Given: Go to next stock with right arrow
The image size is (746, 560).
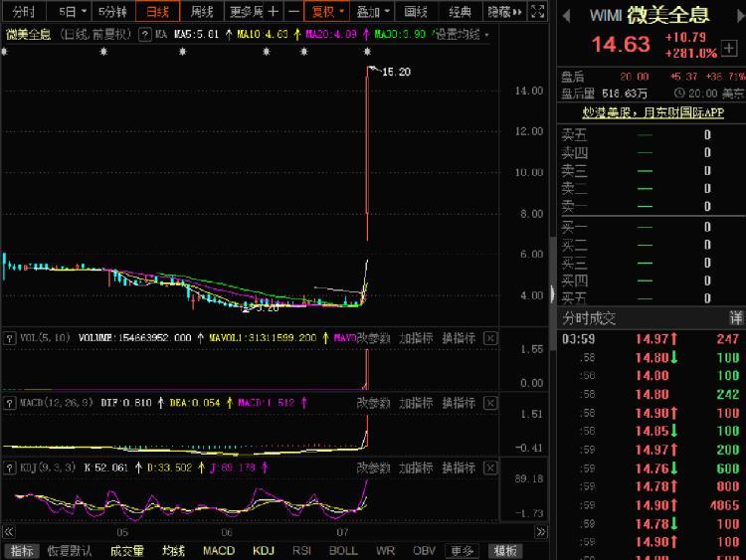Looking at the screenshot, I should coord(740,16).
